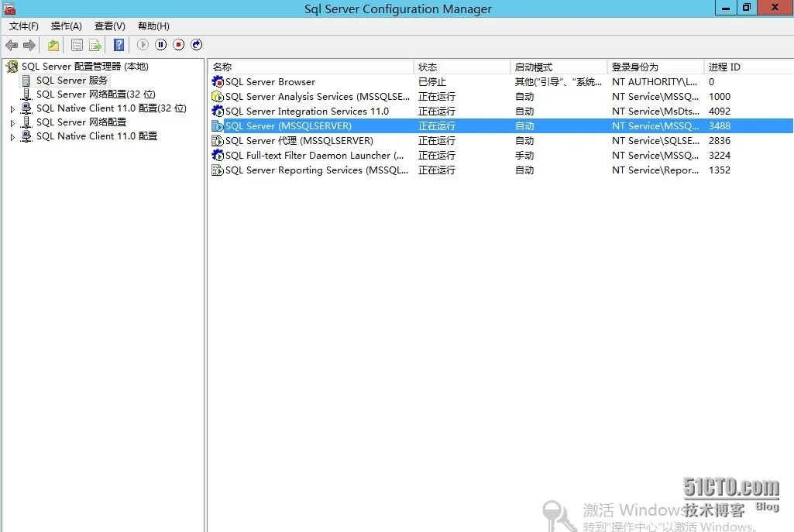
Task: Select SQL Server 配置管理器 (本地) root label
Action: [x=85, y=67]
